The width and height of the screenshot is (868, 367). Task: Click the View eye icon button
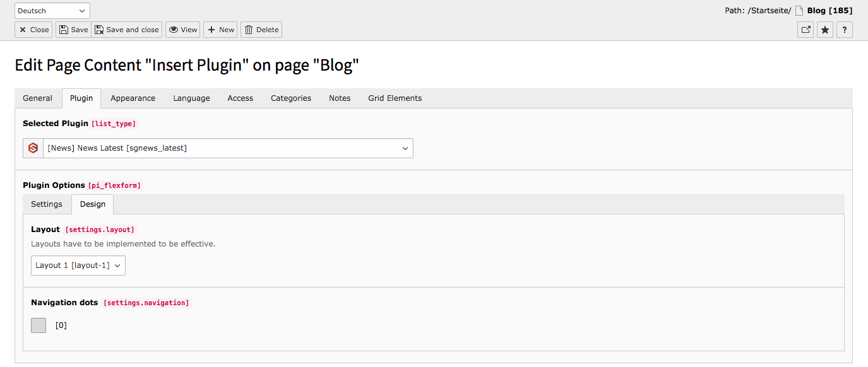(x=183, y=30)
